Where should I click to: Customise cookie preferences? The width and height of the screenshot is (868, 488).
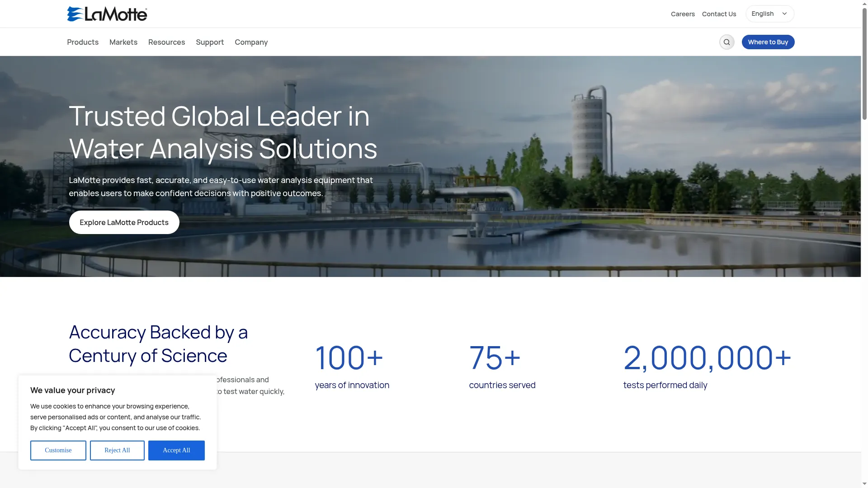coord(58,450)
